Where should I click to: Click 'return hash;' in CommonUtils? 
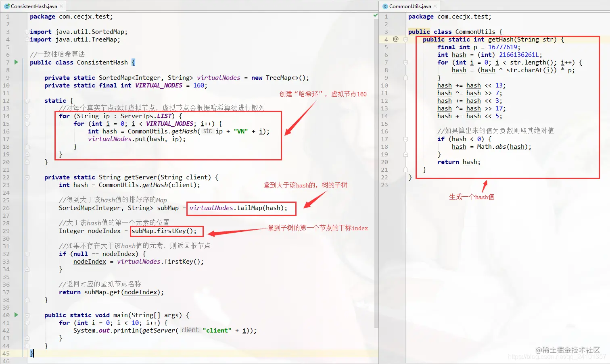click(459, 162)
